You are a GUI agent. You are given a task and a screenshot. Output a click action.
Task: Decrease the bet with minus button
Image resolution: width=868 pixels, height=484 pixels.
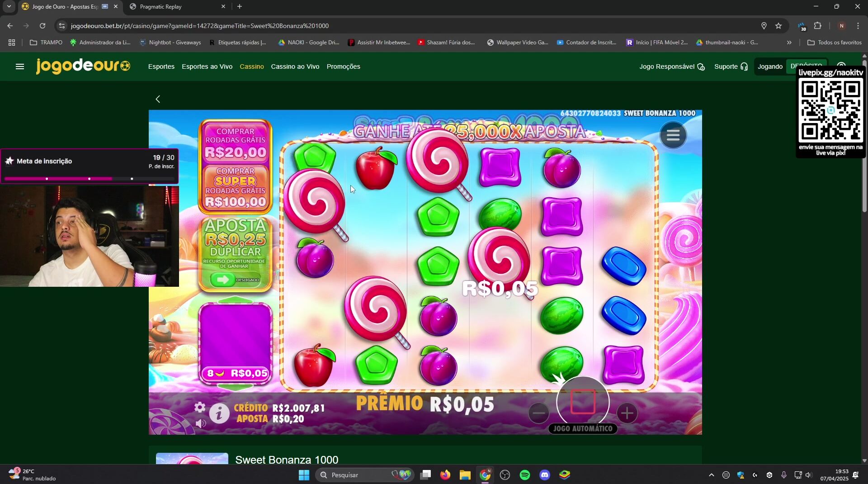point(538,413)
